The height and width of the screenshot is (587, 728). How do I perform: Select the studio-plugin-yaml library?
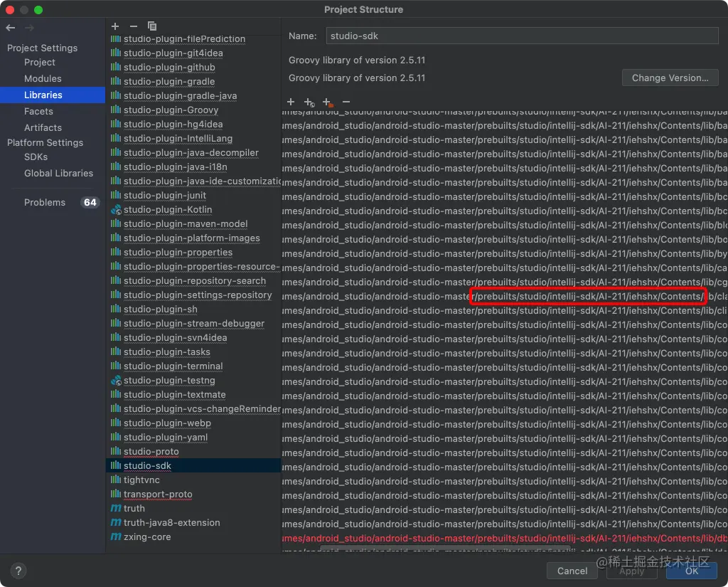tap(165, 438)
